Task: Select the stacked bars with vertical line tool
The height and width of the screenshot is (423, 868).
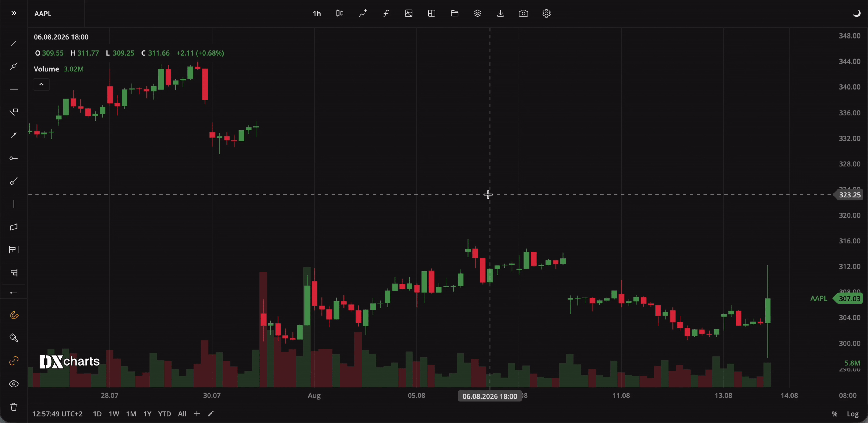Action: [x=14, y=250]
